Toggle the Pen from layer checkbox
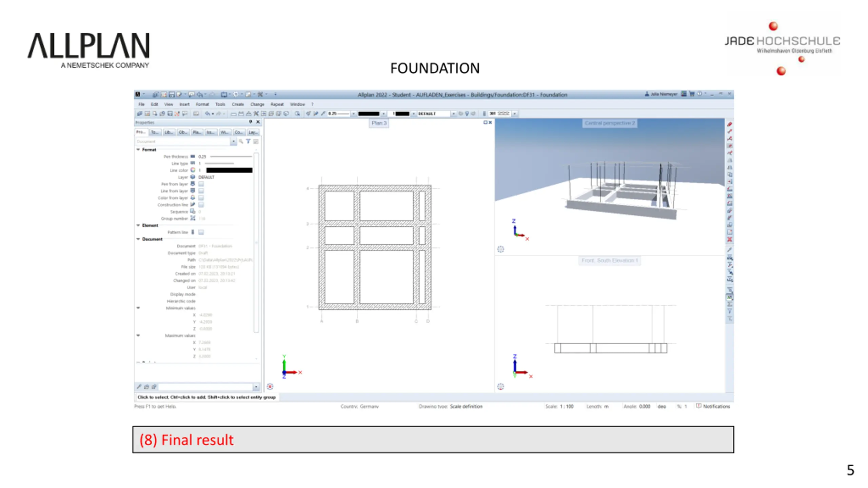868x488 pixels. point(201,184)
